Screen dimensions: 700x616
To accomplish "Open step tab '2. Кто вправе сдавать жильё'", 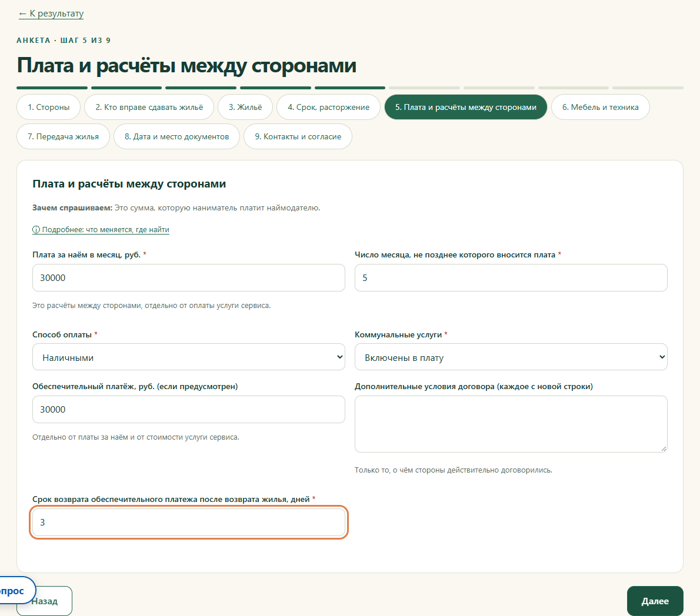I will coord(149,107).
